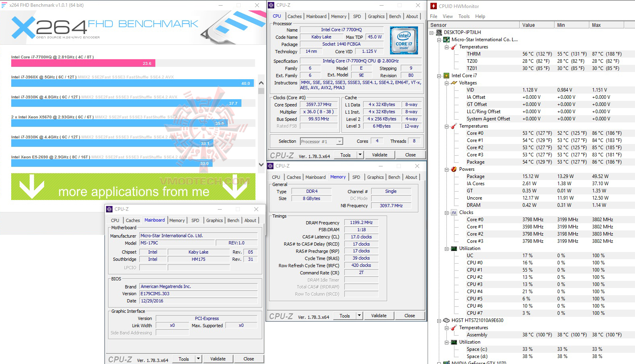This screenshot has height=364, width=635.
Task: Click the Intel Core i7 Utilization chip icon
Action: (454, 248)
